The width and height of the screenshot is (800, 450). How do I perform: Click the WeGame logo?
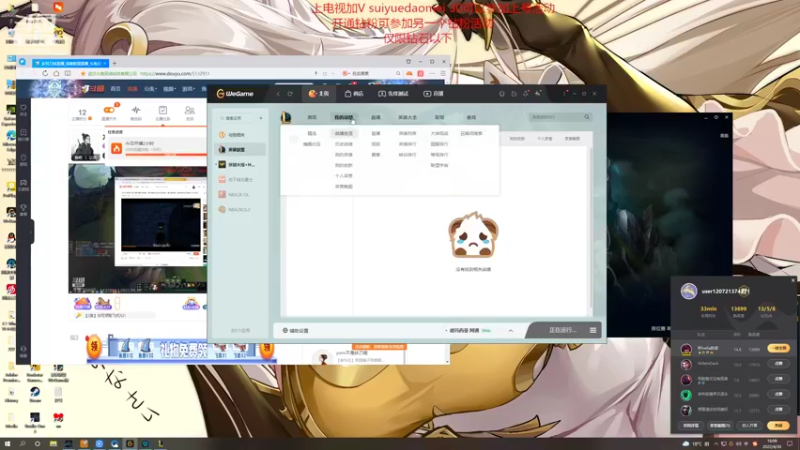[235, 94]
